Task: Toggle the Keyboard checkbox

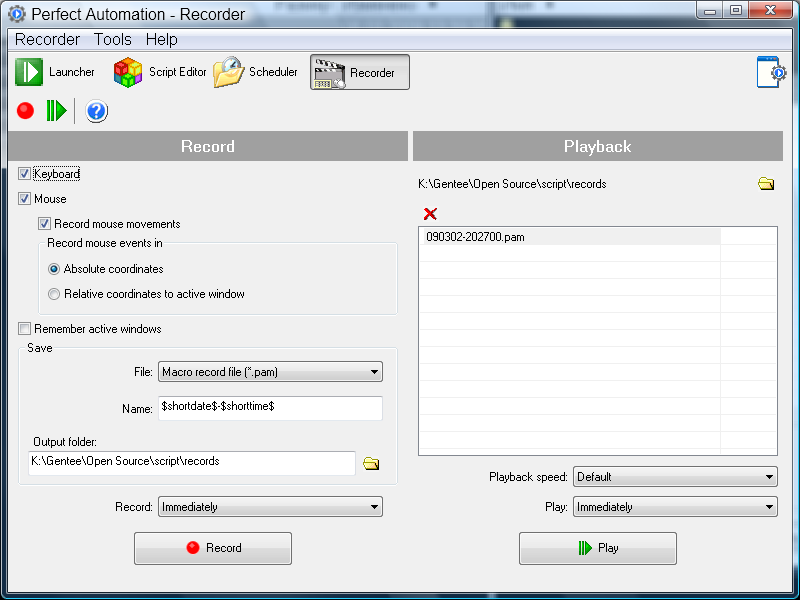Action: [24, 173]
